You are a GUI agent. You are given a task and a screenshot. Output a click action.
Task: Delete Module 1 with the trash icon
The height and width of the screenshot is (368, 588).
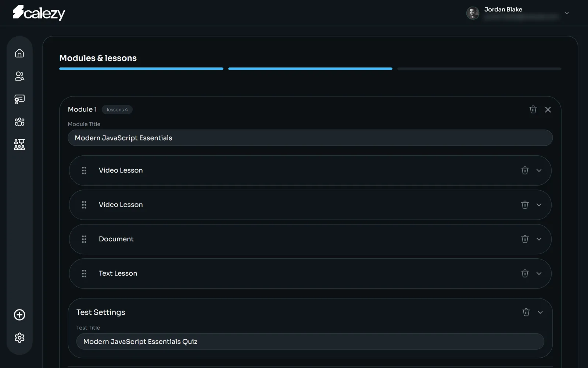(533, 109)
